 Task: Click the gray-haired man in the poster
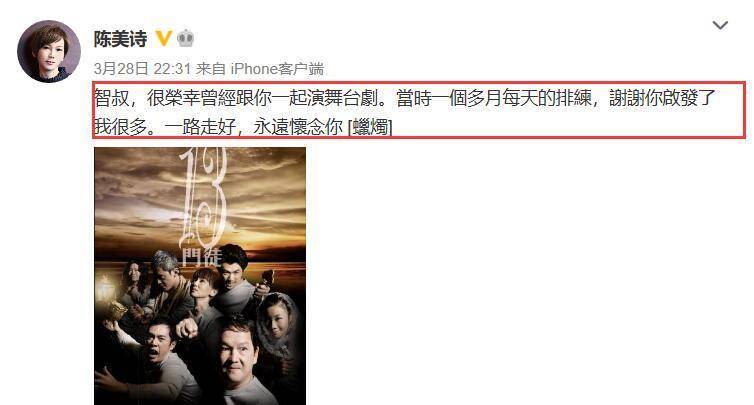[167, 279]
